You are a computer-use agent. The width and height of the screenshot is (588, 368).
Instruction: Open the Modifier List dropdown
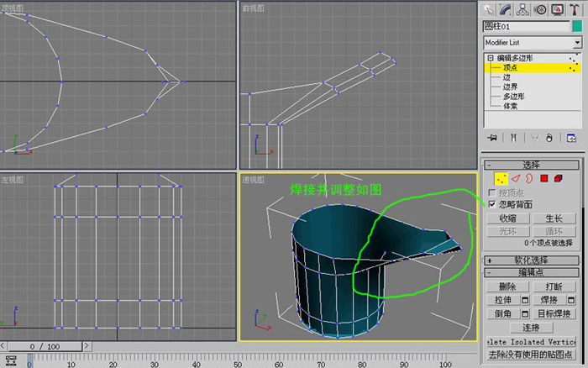(x=577, y=43)
